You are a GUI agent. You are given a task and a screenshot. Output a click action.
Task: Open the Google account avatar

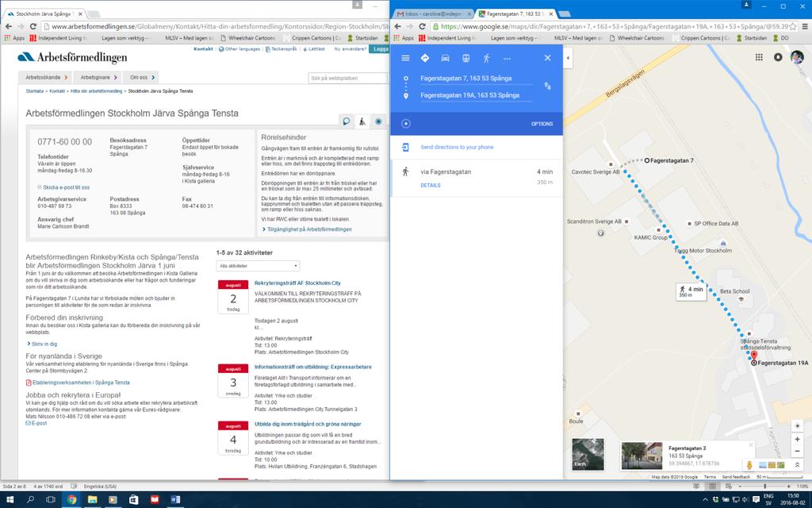(x=797, y=57)
